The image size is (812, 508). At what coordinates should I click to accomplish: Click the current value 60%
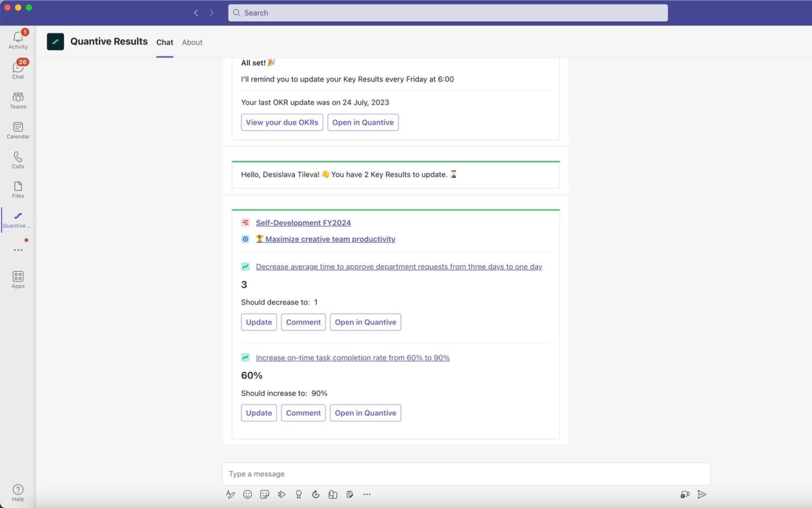click(252, 375)
